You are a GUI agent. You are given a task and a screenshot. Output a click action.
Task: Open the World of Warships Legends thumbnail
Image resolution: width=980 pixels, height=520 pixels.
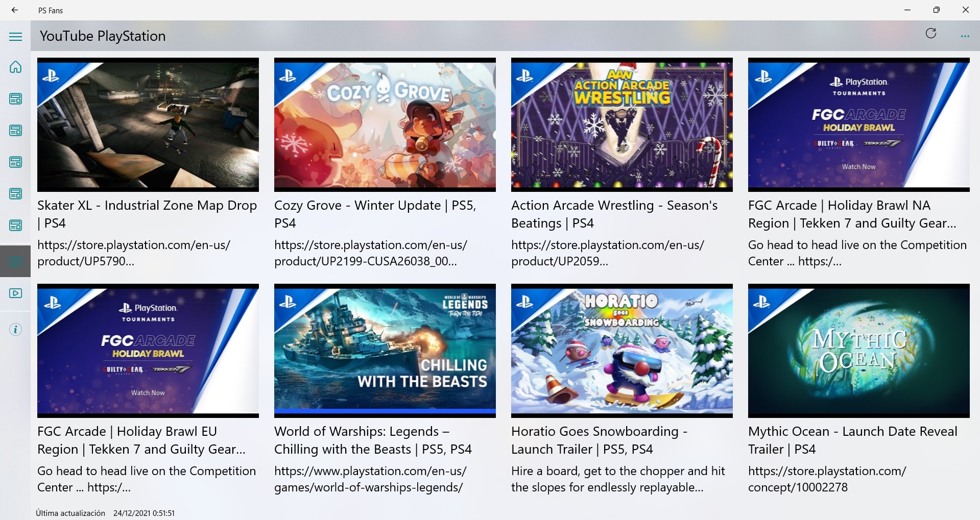click(x=385, y=351)
